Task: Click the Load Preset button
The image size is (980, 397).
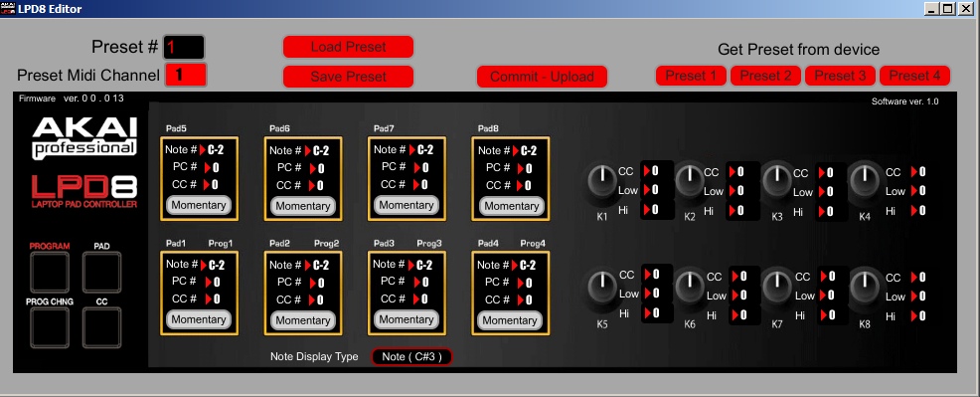Action: [x=348, y=47]
